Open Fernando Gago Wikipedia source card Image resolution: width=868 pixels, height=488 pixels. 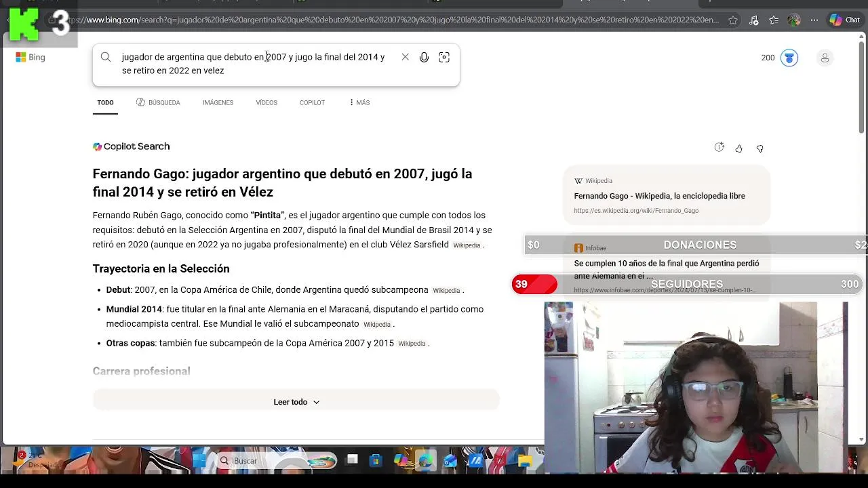pos(667,195)
